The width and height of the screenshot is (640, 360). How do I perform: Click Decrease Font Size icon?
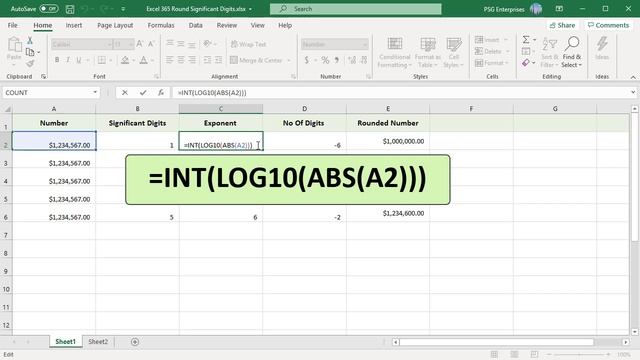click(x=151, y=44)
